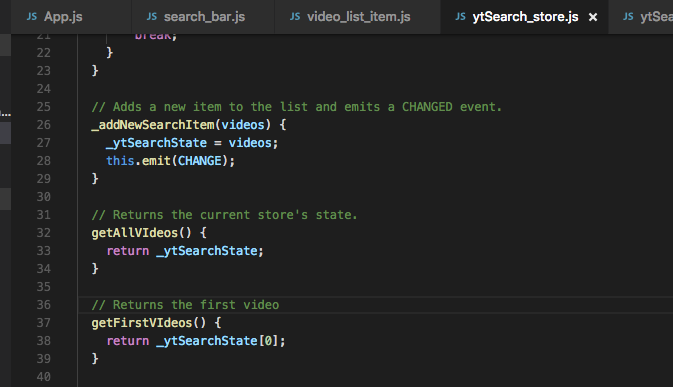Click comment '// Returns the first video'
This screenshot has width=673, height=387.
click(185, 305)
